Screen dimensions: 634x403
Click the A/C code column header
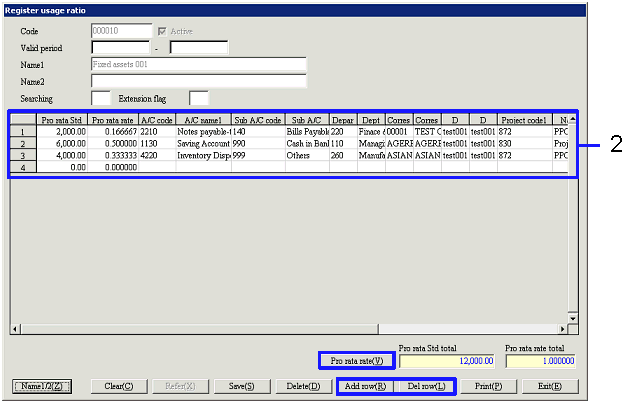(x=156, y=119)
